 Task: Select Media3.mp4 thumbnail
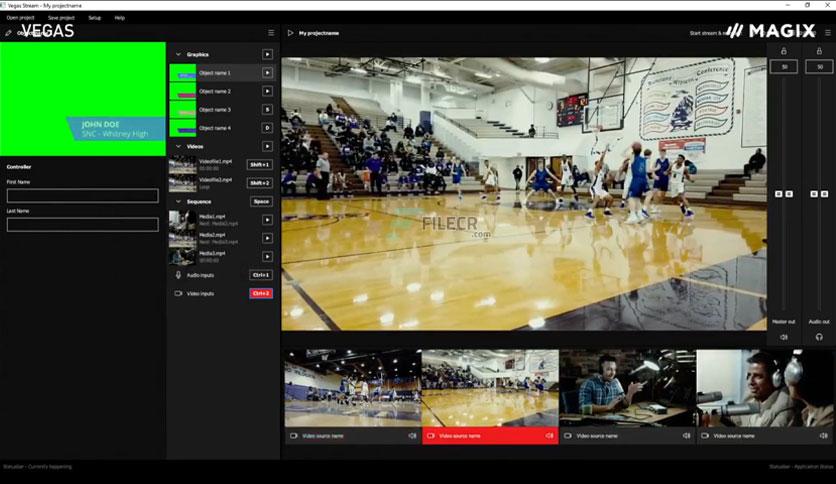(183, 256)
